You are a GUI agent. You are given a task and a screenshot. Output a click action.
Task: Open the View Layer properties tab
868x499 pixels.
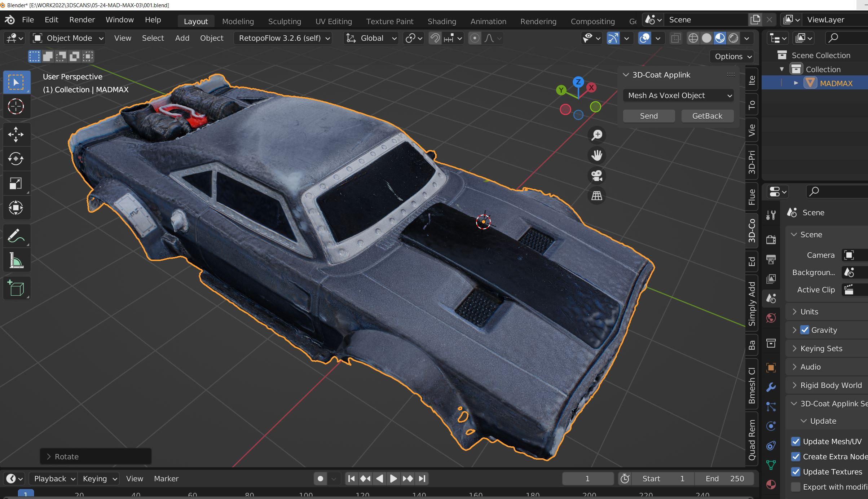click(771, 279)
